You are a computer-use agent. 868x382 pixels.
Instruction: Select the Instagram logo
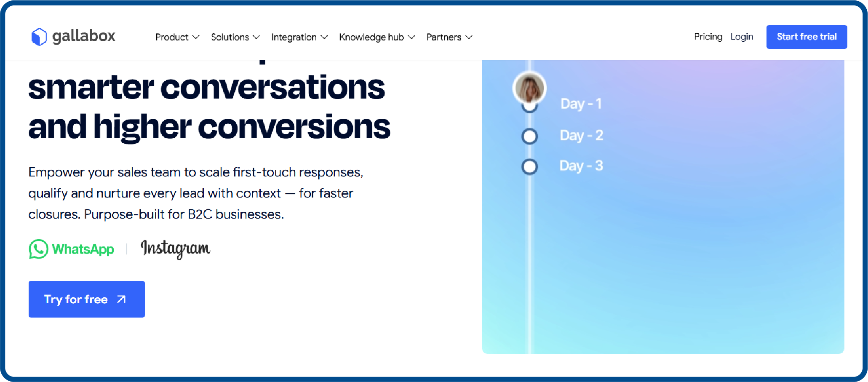(175, 249)
